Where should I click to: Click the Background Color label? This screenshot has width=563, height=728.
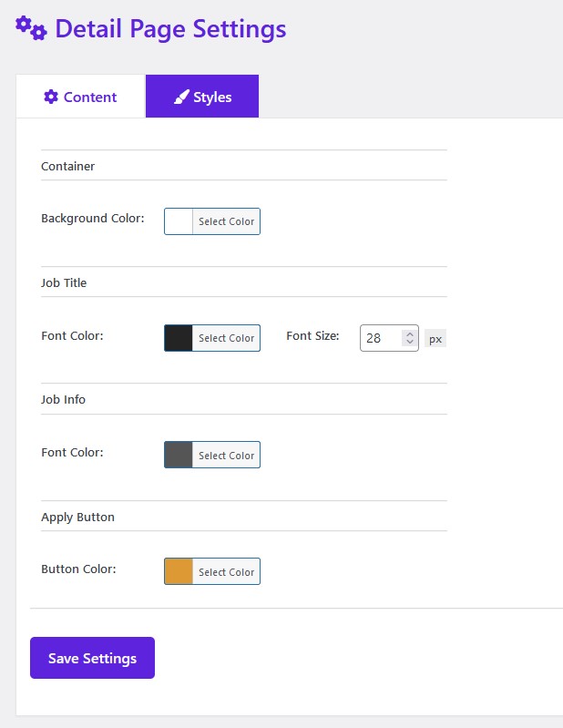(x=93, y=218)
